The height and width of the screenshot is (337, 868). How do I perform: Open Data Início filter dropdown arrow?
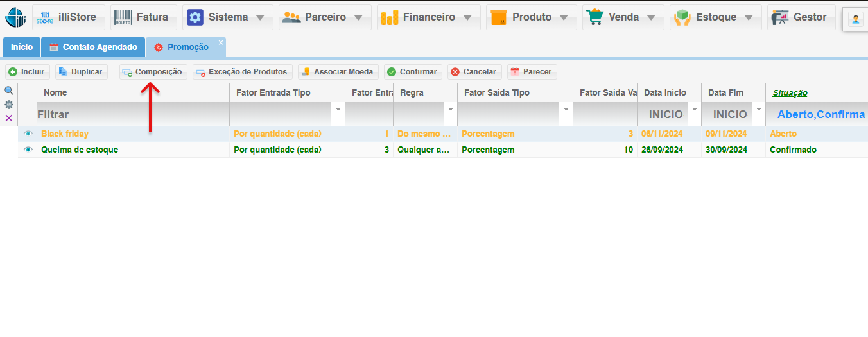pos(693,109)
